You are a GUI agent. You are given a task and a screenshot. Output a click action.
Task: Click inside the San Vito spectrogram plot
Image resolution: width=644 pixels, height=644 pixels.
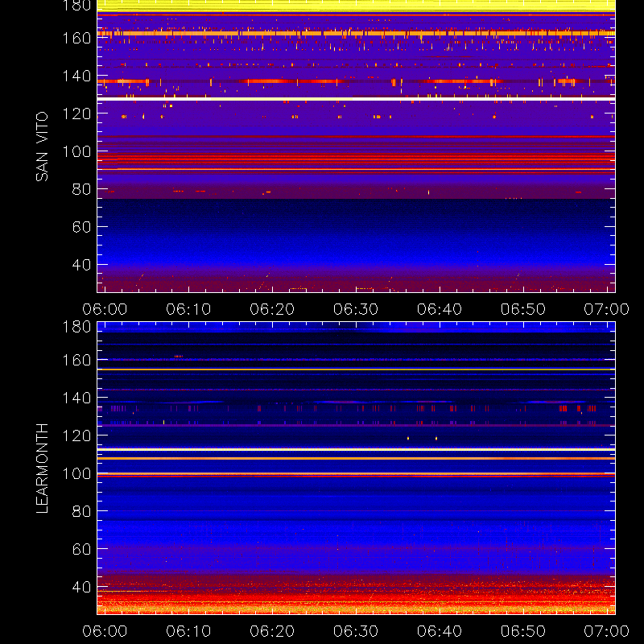point(356,147)
